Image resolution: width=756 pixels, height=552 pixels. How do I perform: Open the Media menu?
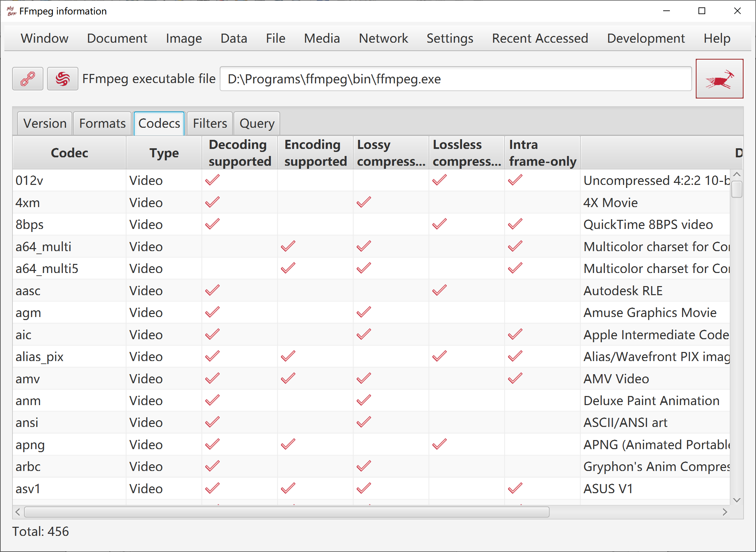[x=322, y=38]
